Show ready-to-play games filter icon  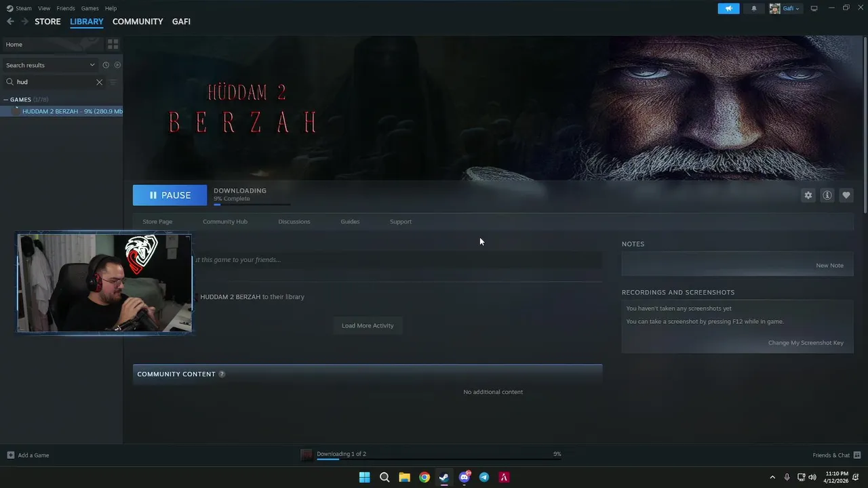pos(117,65)
